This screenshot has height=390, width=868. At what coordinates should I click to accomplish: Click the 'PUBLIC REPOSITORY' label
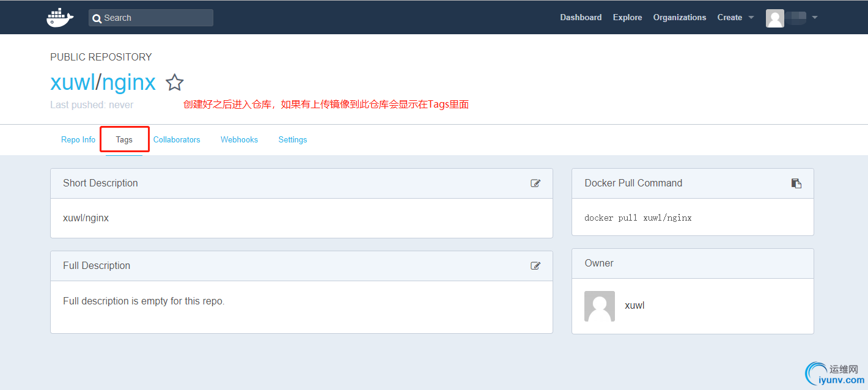coord(101,57)
